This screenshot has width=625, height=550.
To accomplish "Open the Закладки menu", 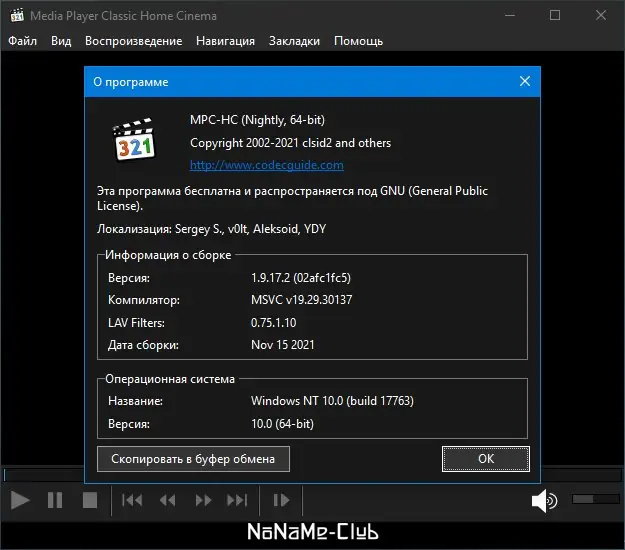I will coord(294,41).
